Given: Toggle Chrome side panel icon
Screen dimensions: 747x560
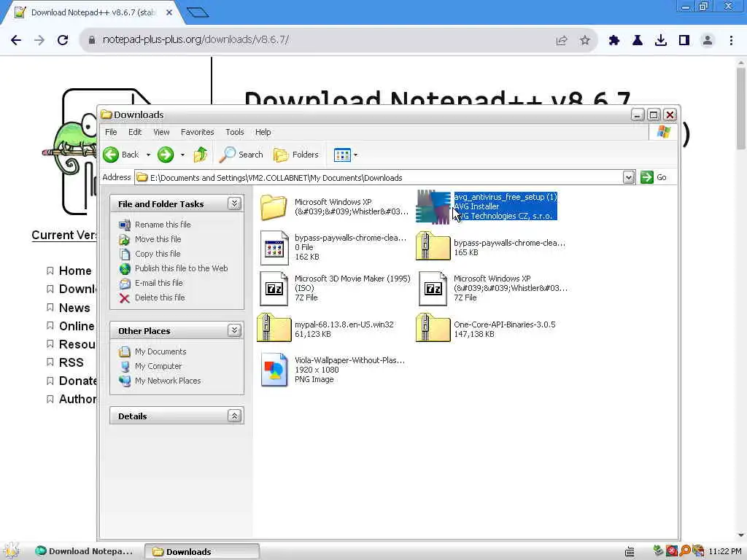Looking at the screenshot, I should click(x=684, y=41).
